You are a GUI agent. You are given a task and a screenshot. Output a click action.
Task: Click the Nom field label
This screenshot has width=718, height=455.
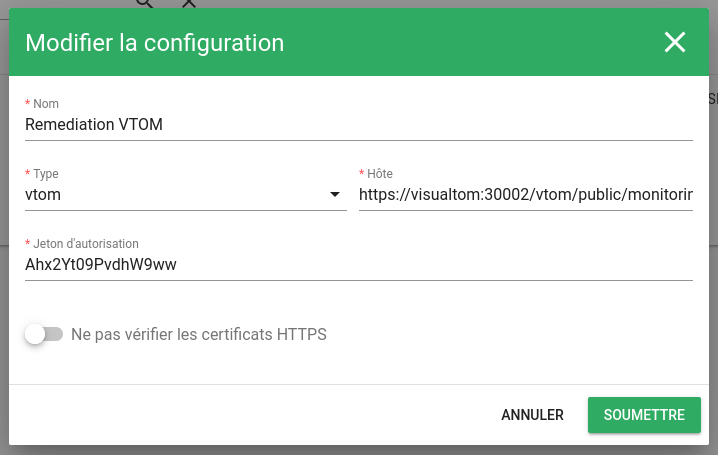pos(46,103)
